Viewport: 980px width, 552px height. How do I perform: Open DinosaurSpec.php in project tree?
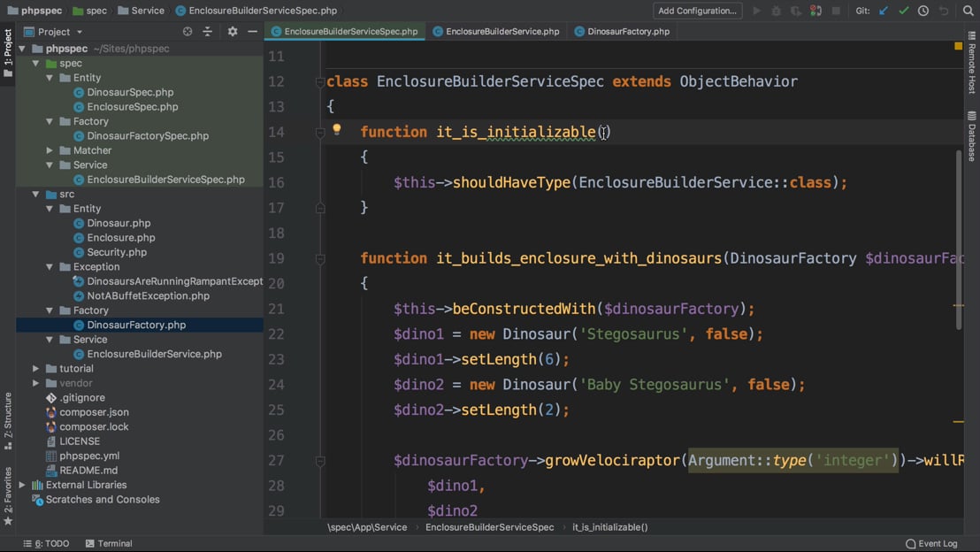click(130, 93)
